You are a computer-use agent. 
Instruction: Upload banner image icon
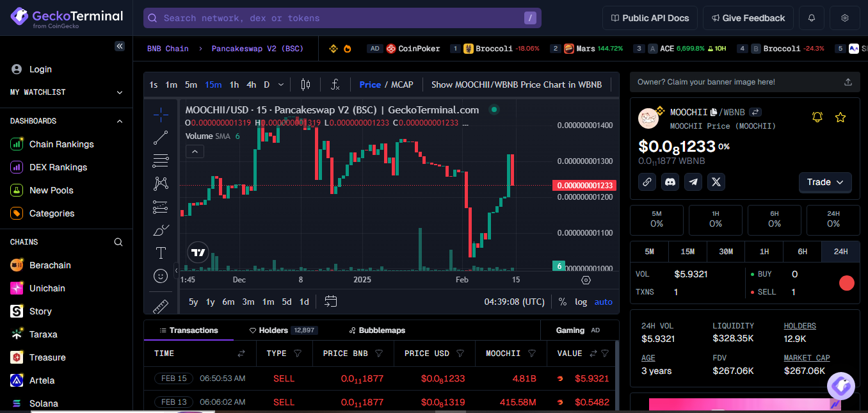[848, 82]
